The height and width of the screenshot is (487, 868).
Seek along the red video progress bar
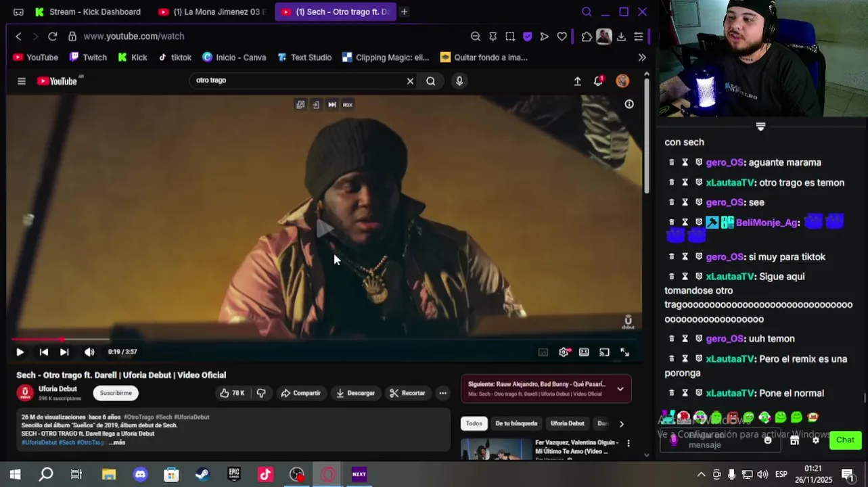325,339
